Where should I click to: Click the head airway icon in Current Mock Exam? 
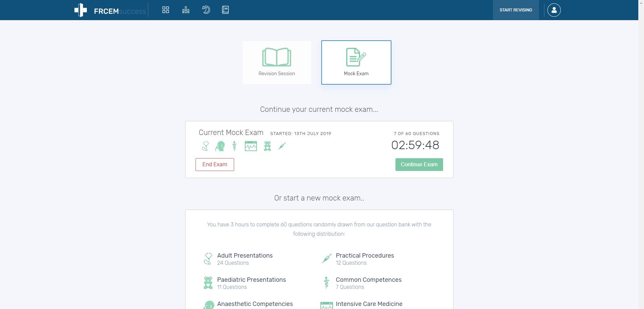pyautogui.click(x=220, y=146)
